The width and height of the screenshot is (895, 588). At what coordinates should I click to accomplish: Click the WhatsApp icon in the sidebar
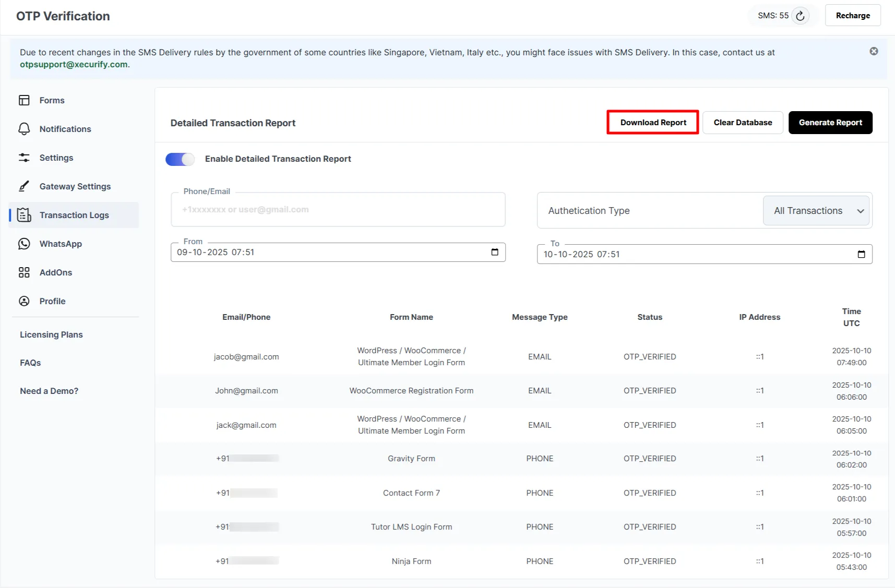[x=25, y=244]
